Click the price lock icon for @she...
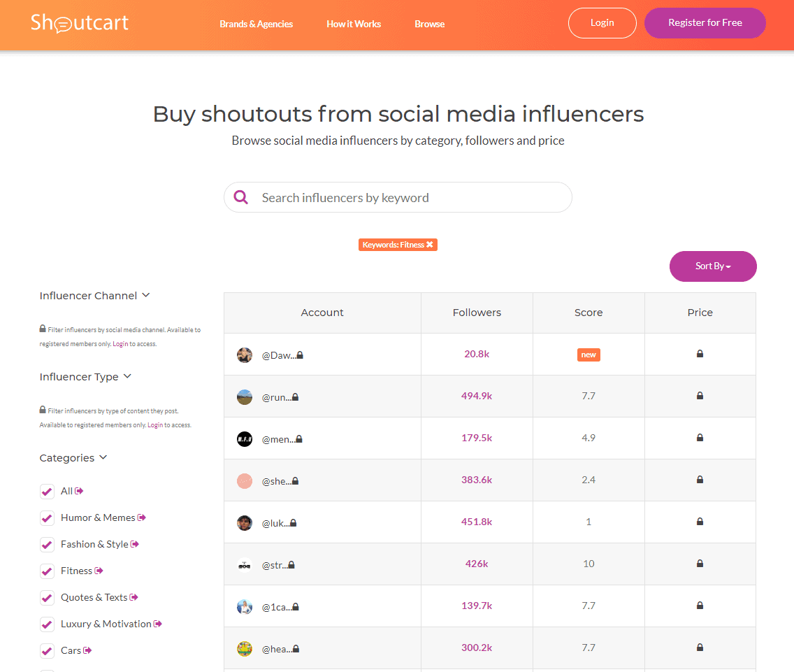 (x=700, y=480)
